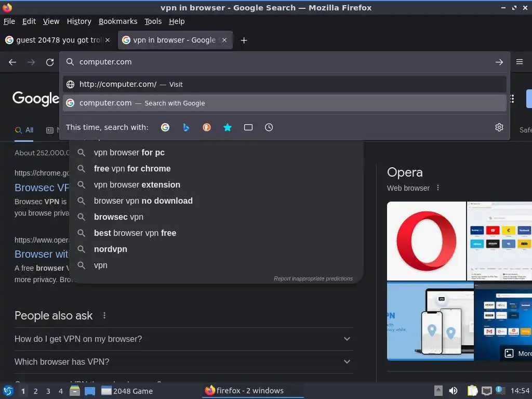Screen dimensions: 532x399
Task: Open the View menu
Action: pos(51,21)
